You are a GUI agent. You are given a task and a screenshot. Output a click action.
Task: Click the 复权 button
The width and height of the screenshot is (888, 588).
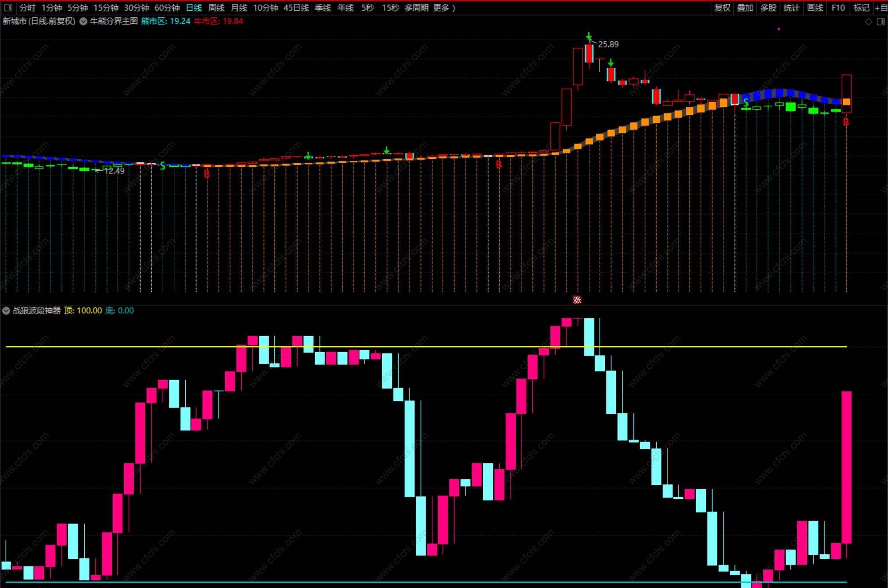click(x=722, y=8)
